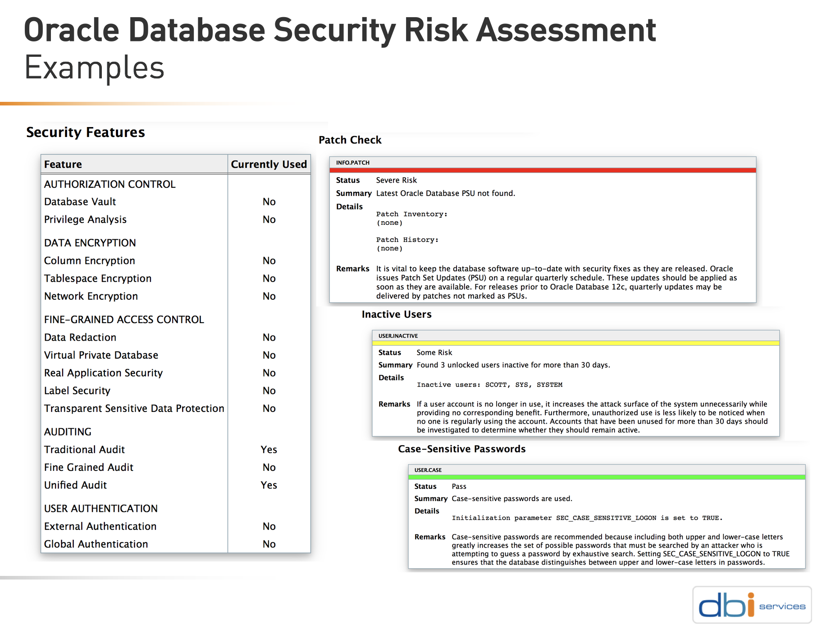This screenshot has height=630, width=840.
Task: Click the dbi services logo
Action: (752, 605)
